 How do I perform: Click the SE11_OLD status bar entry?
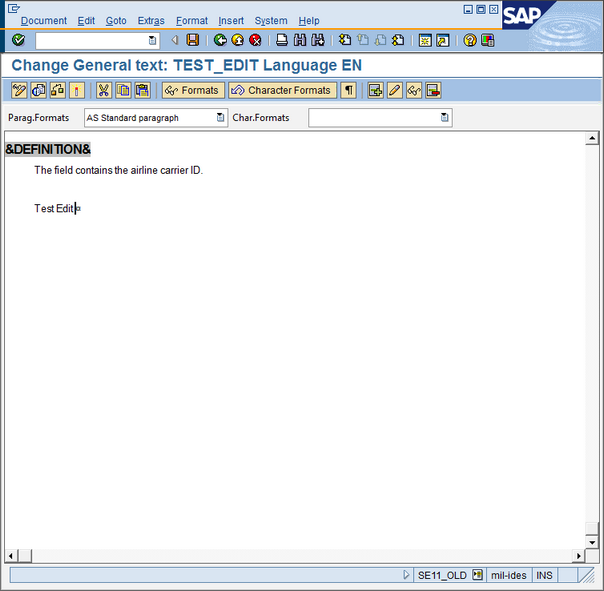coord(442,575)
